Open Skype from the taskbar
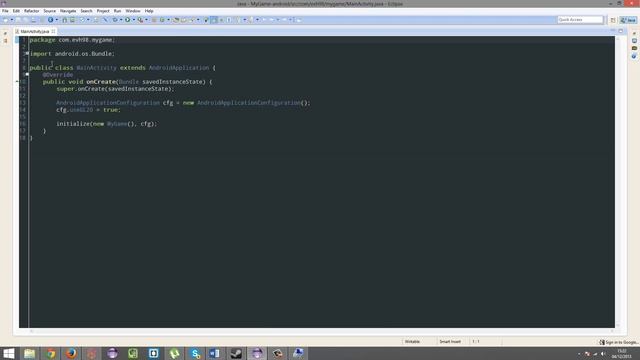The image size is (640, 360). [x=195, y=353]
